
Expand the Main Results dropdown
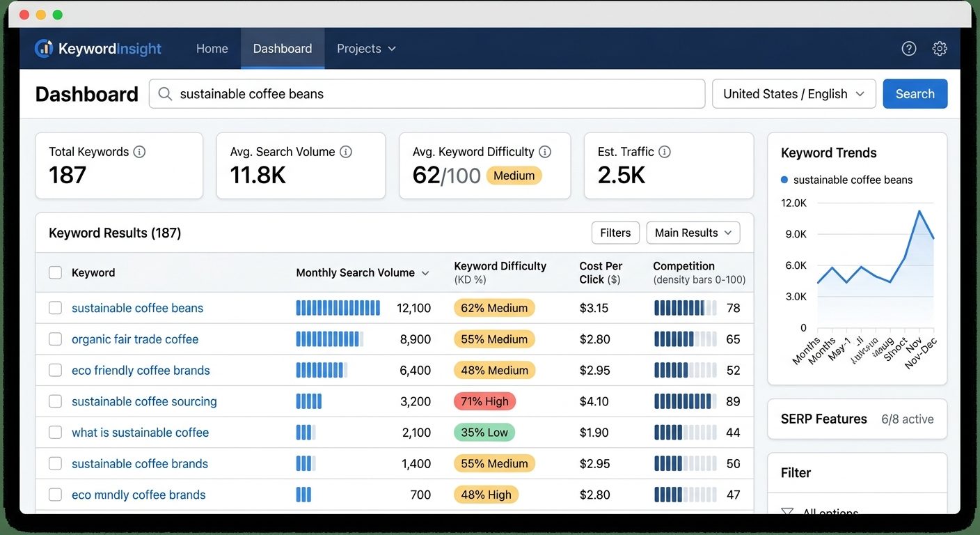coord(693,233)
